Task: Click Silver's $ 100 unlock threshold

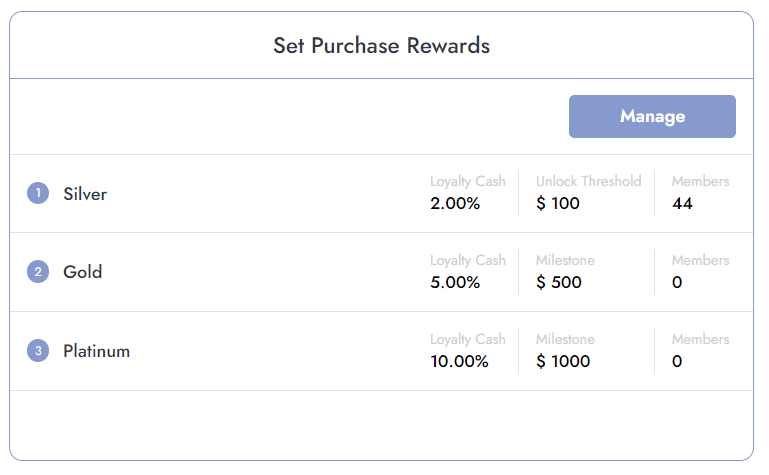Action: pos(558,203)
